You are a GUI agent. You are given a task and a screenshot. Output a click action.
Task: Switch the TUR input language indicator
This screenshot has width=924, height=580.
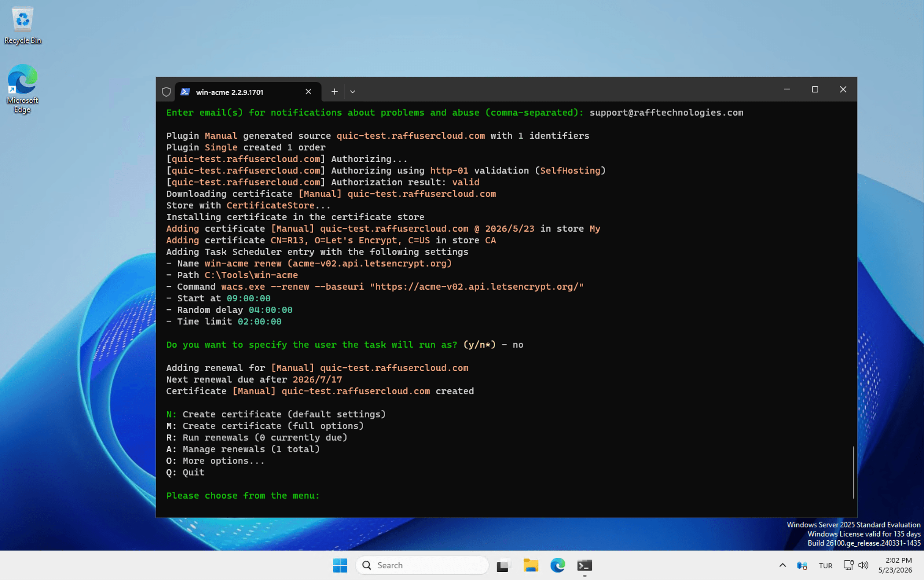pyautogui.click(x=825, y=565)
